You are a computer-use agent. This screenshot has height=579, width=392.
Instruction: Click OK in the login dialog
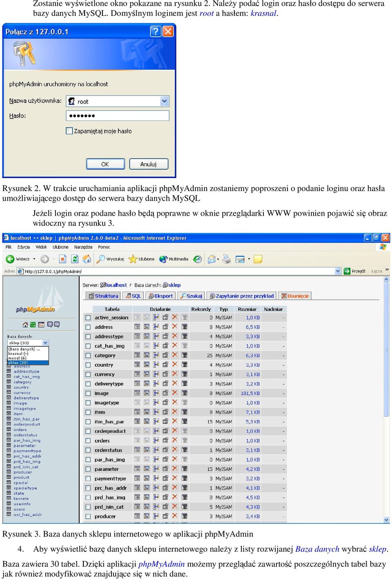[x=105, y=164]
